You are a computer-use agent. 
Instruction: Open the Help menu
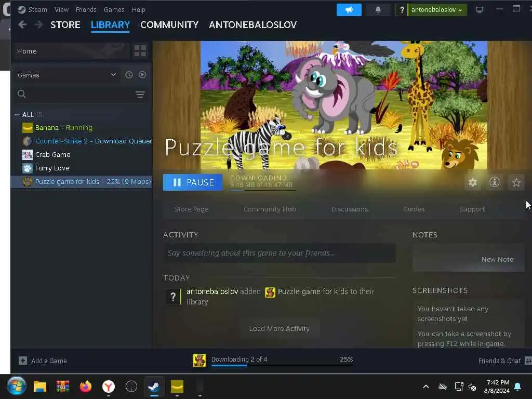click(138, 9)
